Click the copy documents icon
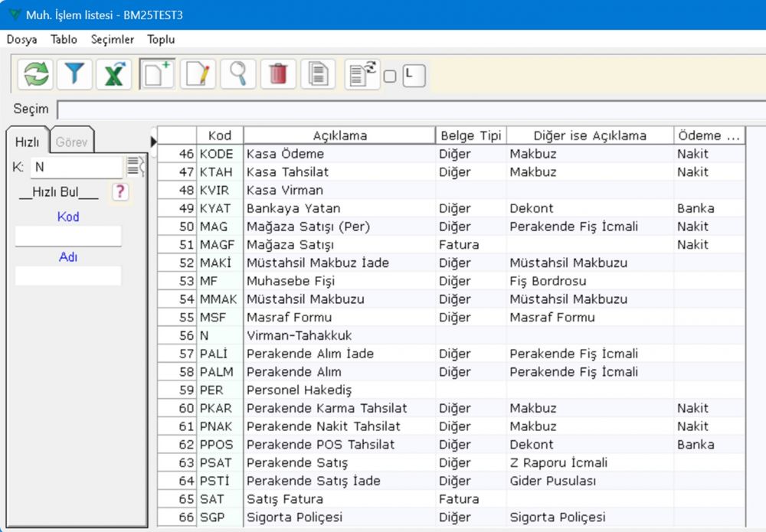The image size is (766, 532). [x=318, y=74]
